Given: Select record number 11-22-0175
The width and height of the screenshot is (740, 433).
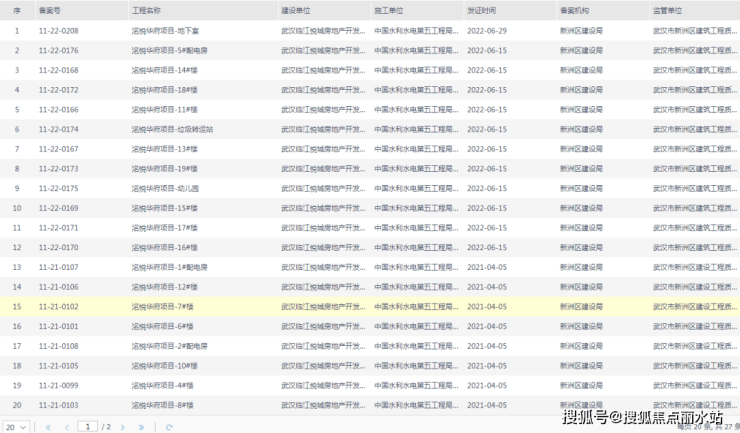Looking at the screenshot, I should tap(59, 188).
